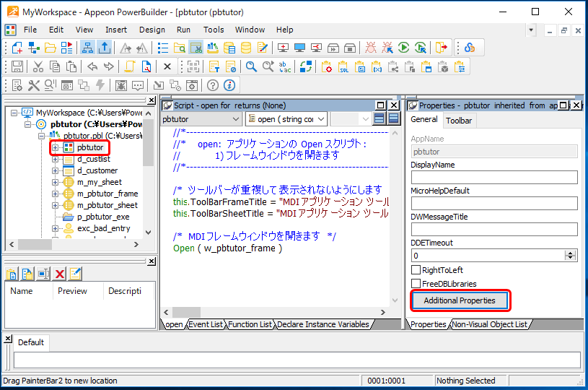Click the Exit door icon
588x390 pixels.
point(442,48)
